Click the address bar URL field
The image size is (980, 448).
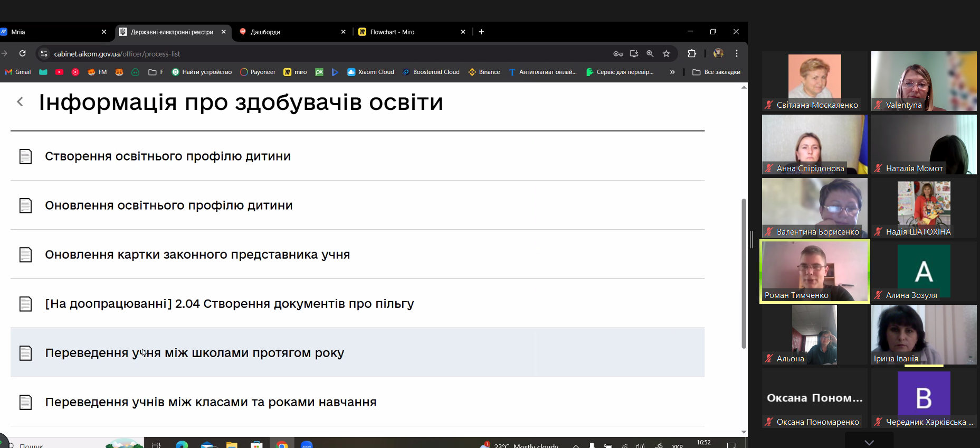click(317, 53)
